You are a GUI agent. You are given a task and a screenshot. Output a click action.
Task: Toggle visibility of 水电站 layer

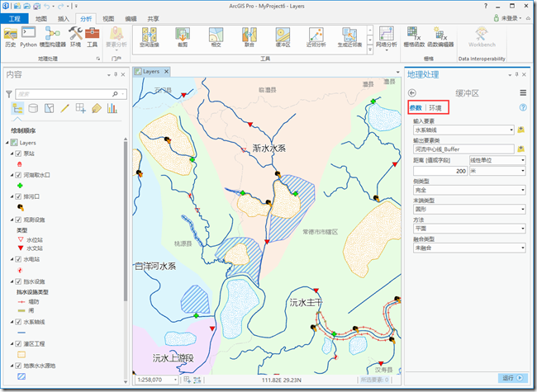pyautogui.click(x=18, y=259)
